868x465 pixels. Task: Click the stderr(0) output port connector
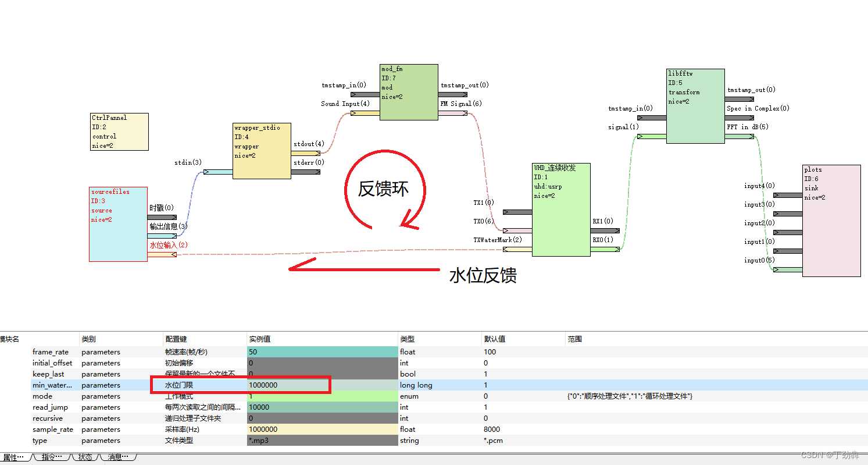tap(306, 172)
